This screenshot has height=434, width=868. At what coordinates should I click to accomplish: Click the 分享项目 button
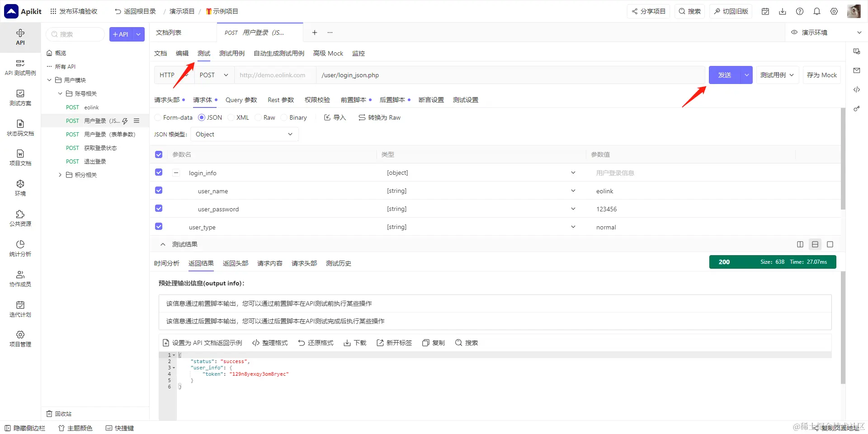coord(649,11)
